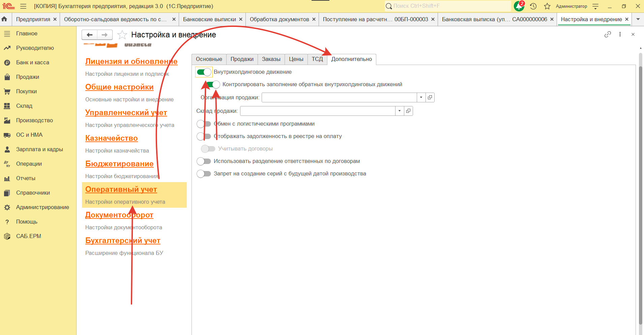Open selected Склад продажи item button
Image resolution: width=644 pixels, height=335 pixels.
coord(408,111)
